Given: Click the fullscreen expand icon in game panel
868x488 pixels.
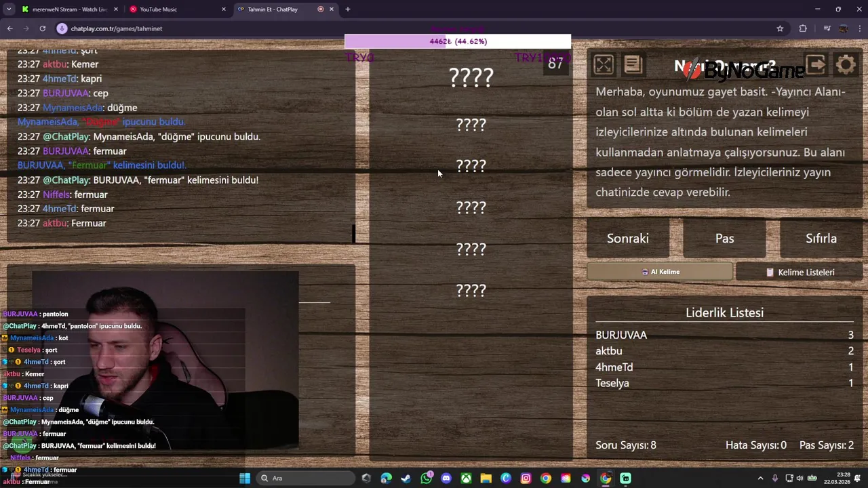Looking at the screenshot, I should (x=603, y=64).
